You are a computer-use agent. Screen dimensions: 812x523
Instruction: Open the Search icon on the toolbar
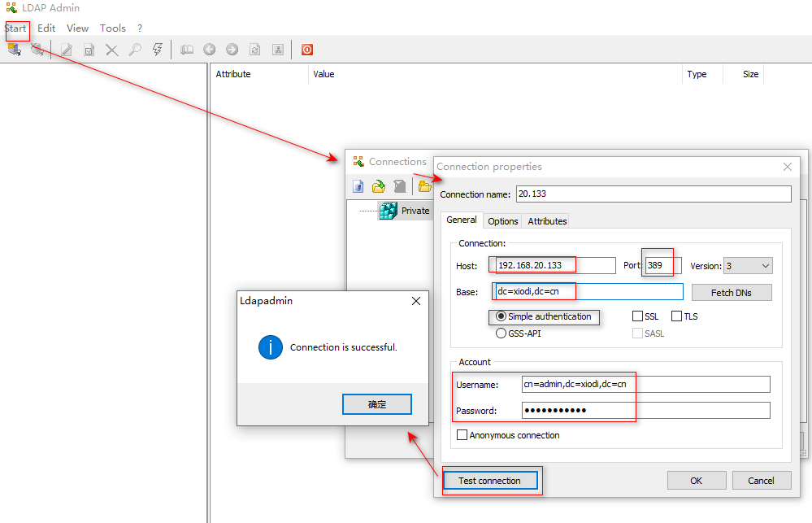[134, 49]
